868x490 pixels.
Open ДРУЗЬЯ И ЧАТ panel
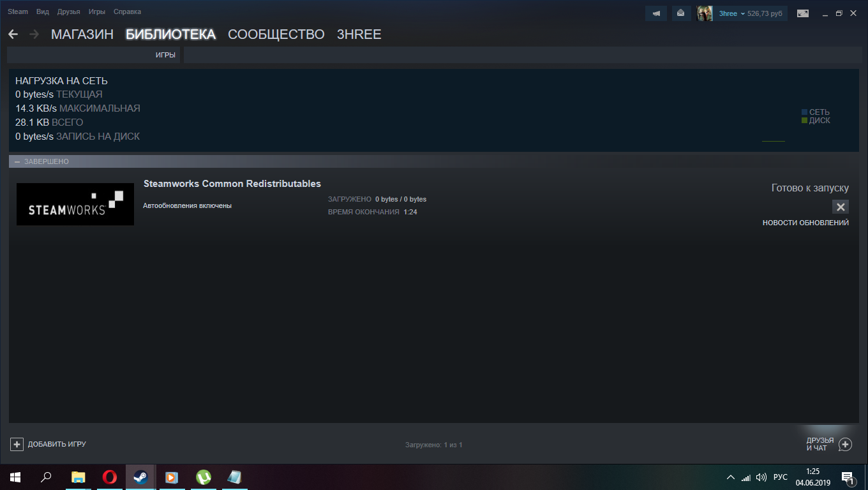[820, 444]
